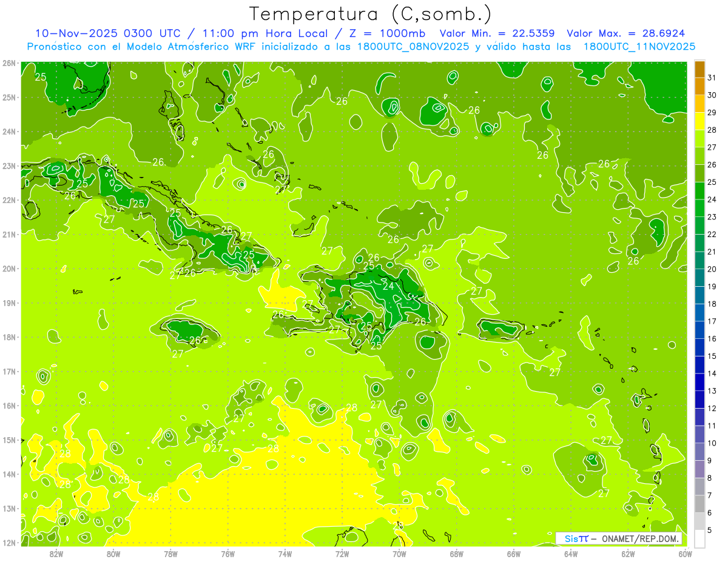
Task: Click the colorbar tick label '31'
Action: coord(712,78)
